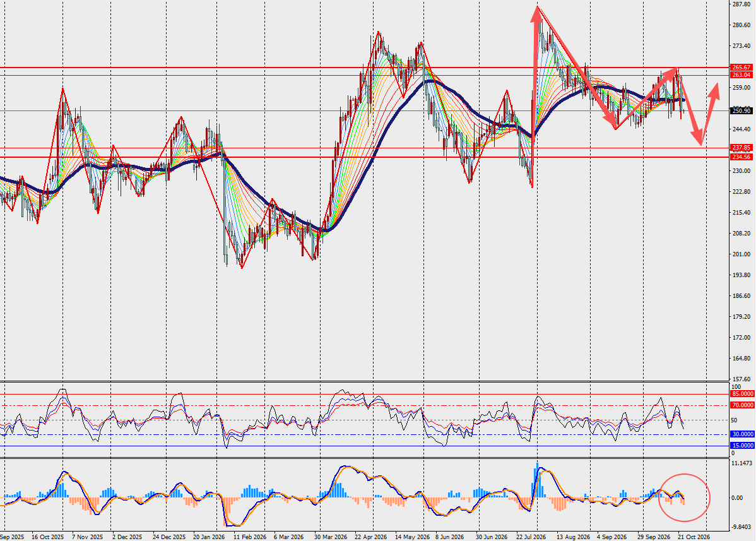Click the 0.00 histogram zero-level label
The width and height of the screenshot is (756, 541).
pos(737,497)
